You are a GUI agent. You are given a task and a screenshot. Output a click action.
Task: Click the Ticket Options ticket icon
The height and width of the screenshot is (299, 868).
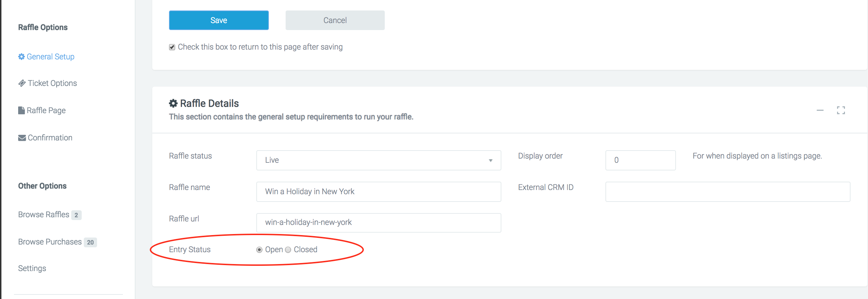[x=22, y=83]
